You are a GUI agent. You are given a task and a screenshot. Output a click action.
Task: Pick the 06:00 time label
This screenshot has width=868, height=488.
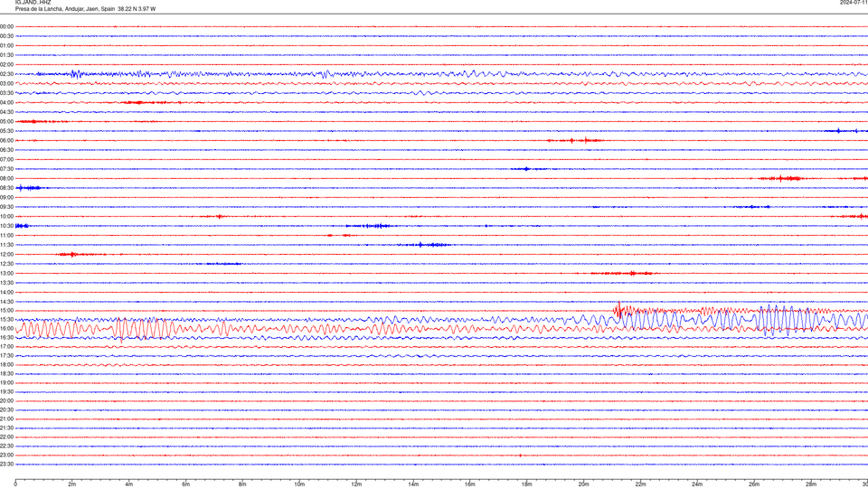[6, 141]
